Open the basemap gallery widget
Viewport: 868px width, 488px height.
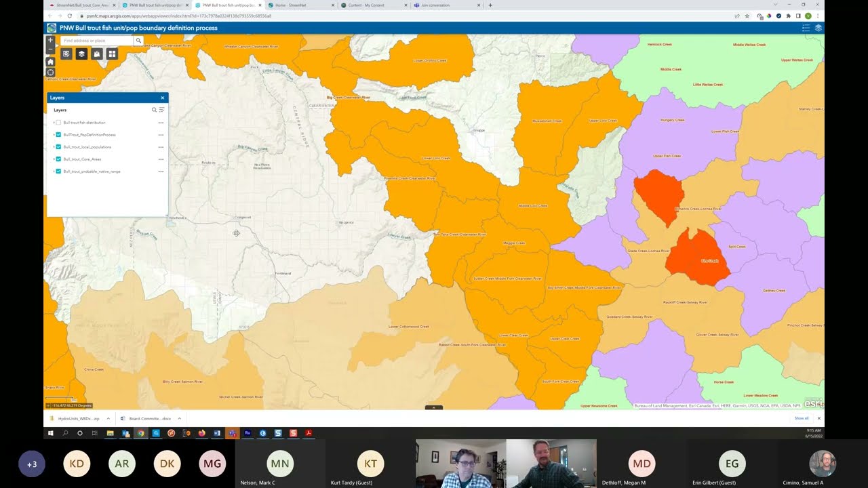tap(97, 54)
